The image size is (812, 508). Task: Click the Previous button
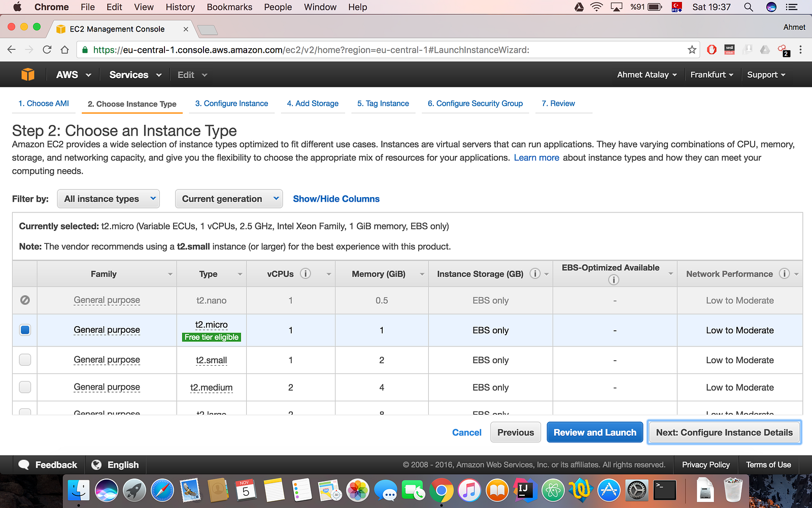tap(516, 432)
